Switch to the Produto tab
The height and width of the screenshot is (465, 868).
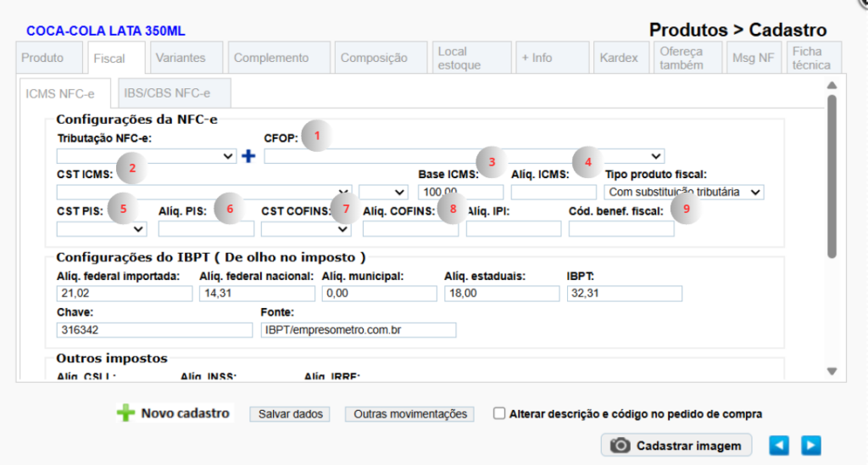pyautogui.click(x=49, y=58)
